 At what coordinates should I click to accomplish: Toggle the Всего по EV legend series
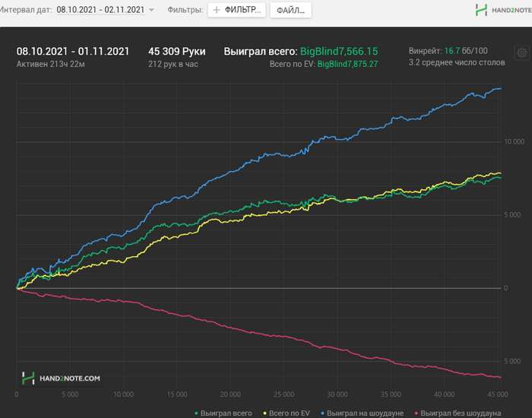coord(287,413)
